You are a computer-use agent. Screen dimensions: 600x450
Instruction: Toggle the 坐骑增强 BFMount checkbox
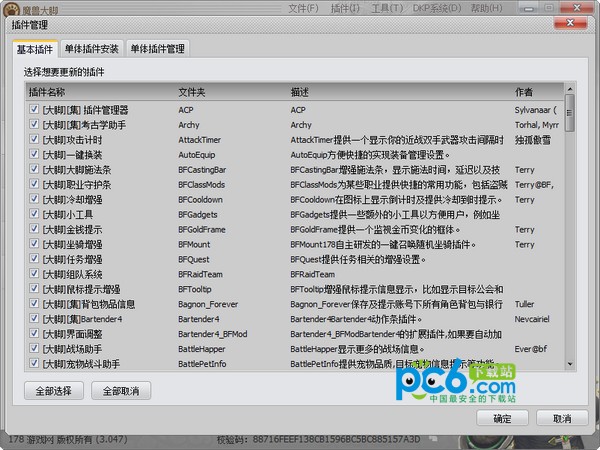(x=34, y=244)
